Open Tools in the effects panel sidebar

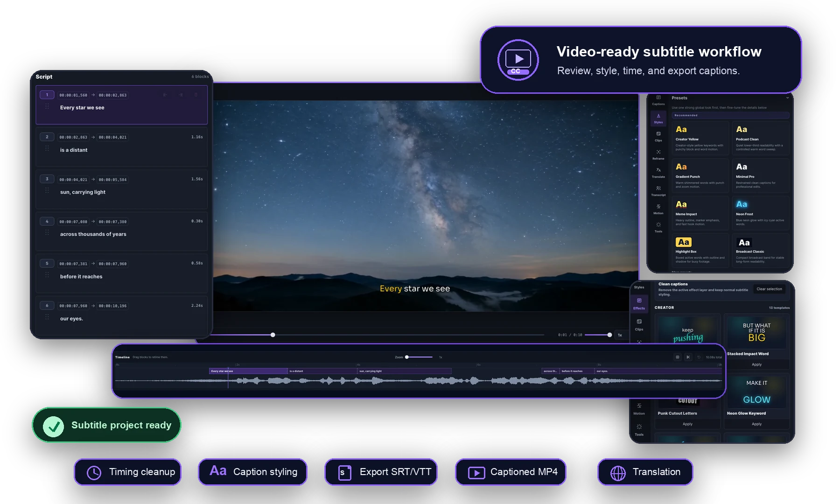click(639, 430)
